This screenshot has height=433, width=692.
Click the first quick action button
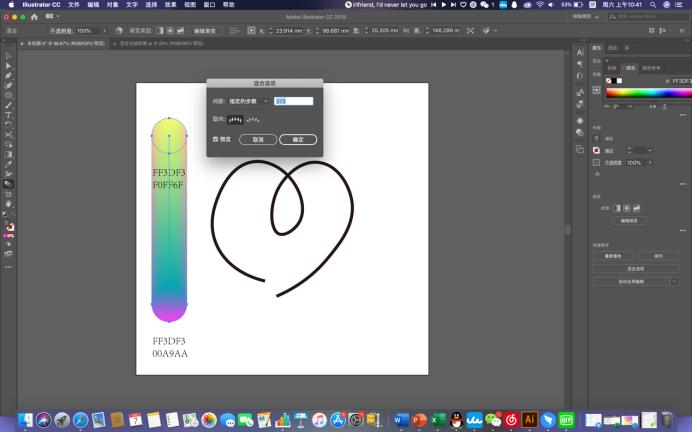click(613, 256)
